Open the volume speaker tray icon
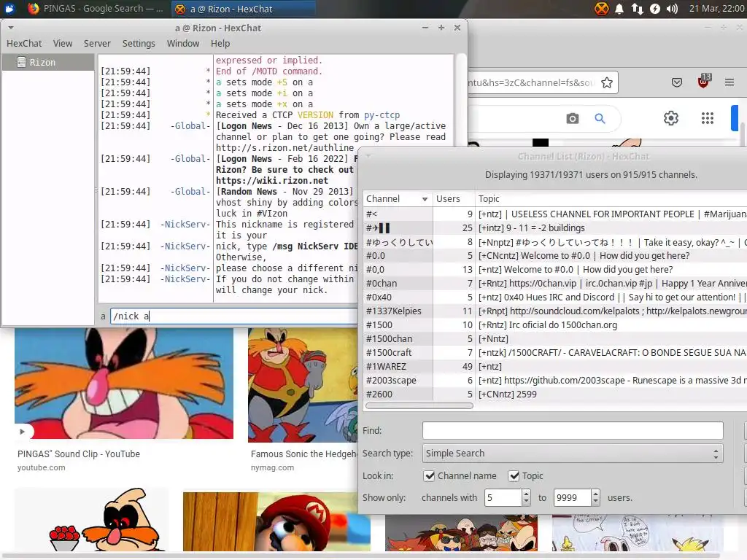The height and width of the screenshot is (560, 747). [672, 9]
